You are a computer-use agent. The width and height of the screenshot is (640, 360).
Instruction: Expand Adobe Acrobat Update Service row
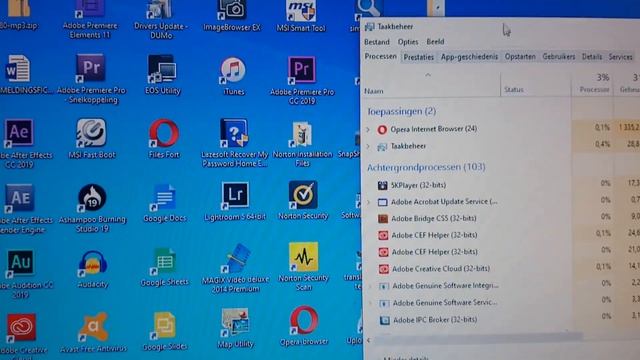pos(369,202)
